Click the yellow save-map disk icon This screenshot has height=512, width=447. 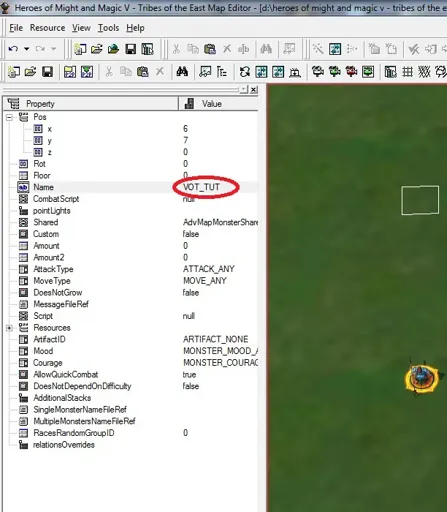coord(70,72)
